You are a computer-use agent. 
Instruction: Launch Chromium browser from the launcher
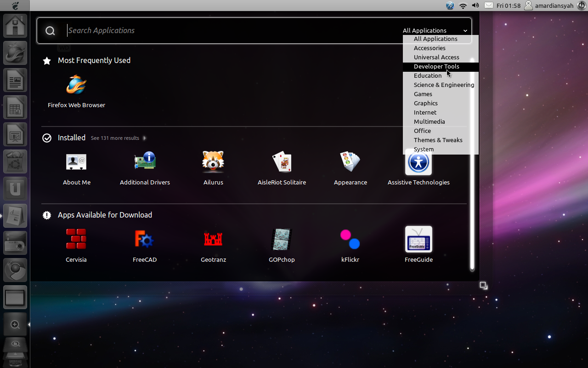(x=15, y=270)
